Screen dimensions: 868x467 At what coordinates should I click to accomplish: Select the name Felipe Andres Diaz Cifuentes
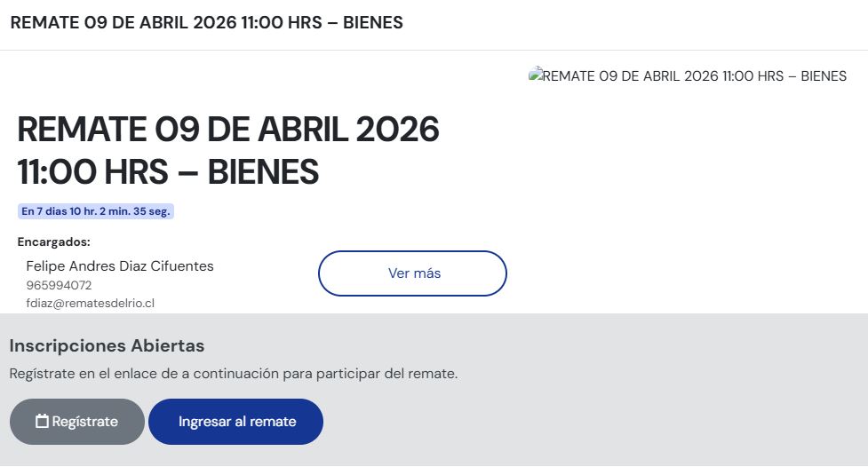tap(120, 266)
